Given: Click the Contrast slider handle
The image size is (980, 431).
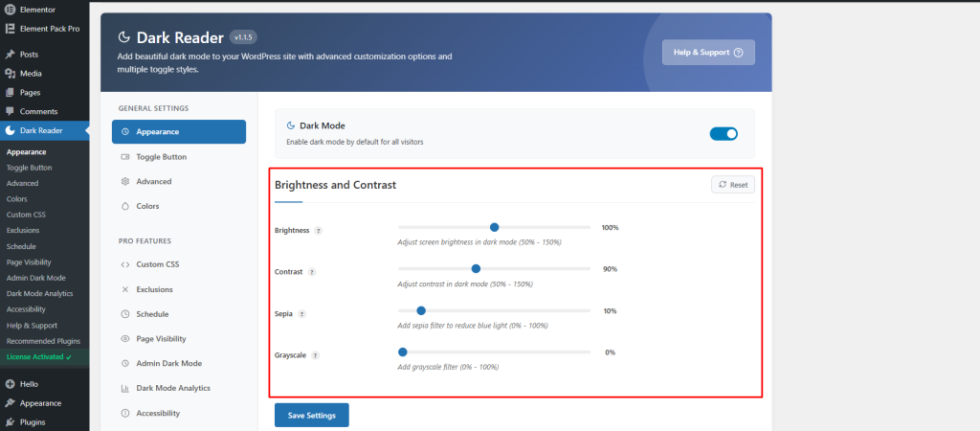Looking at the screenshot, I should pyautogui.click(x=476, y=268).
